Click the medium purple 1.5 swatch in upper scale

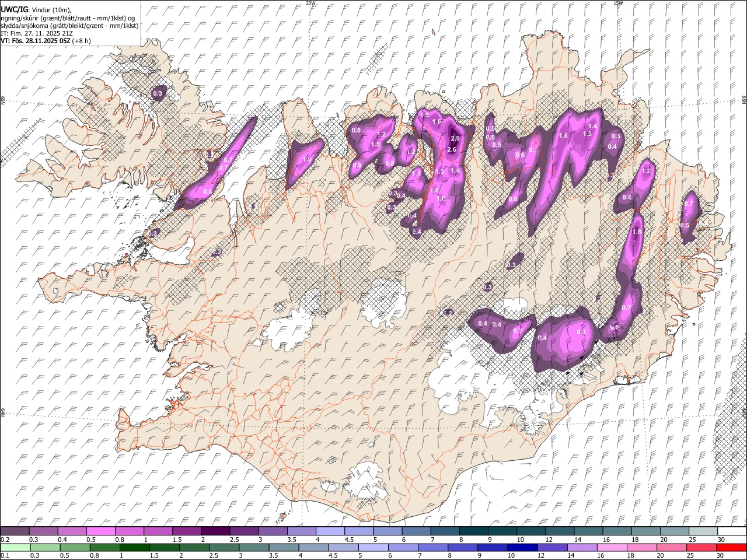pyautogui.click(x=186, y=531)
